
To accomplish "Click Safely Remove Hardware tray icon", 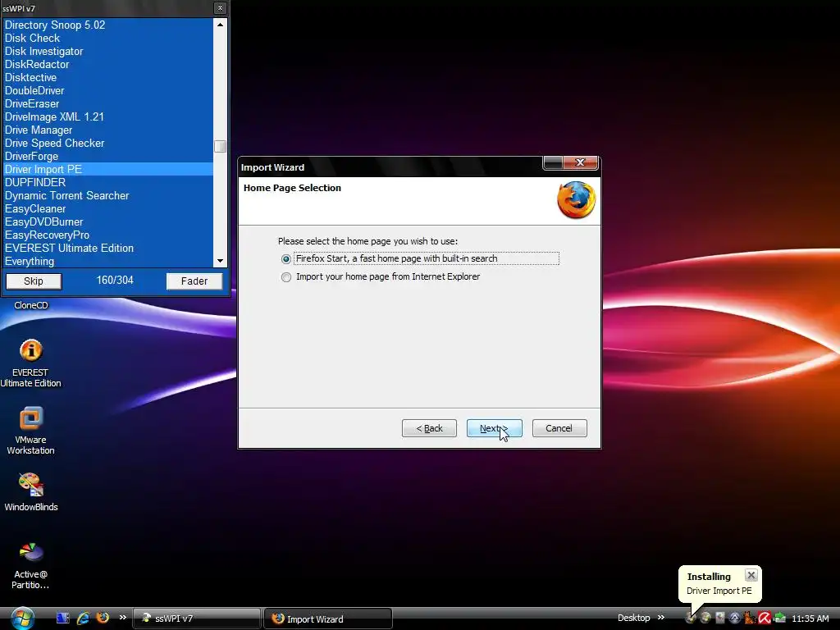I will (x=780, y=618).
